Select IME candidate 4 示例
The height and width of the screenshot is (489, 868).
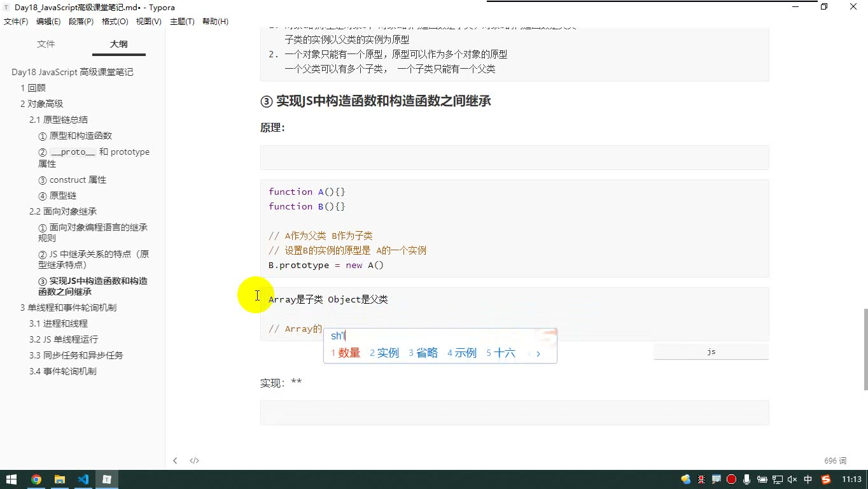[462, 353]
